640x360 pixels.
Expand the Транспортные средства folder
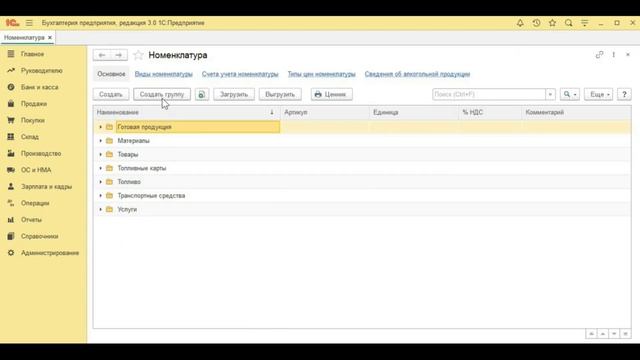coord(100,196)
